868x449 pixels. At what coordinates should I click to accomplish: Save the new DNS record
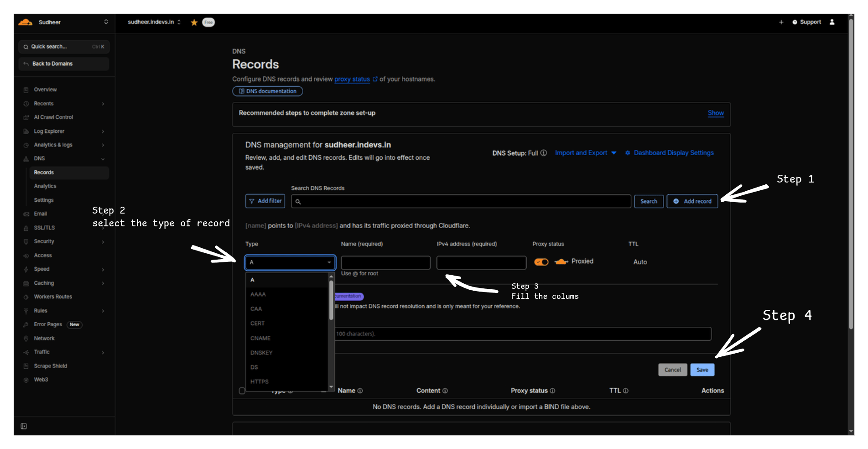[702, 370]
